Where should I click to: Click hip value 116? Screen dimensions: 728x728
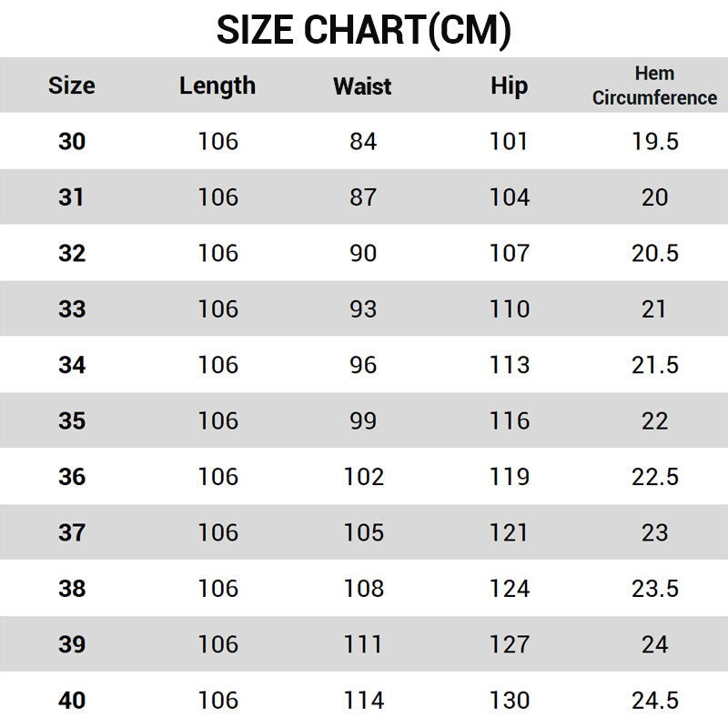[509, 421]
